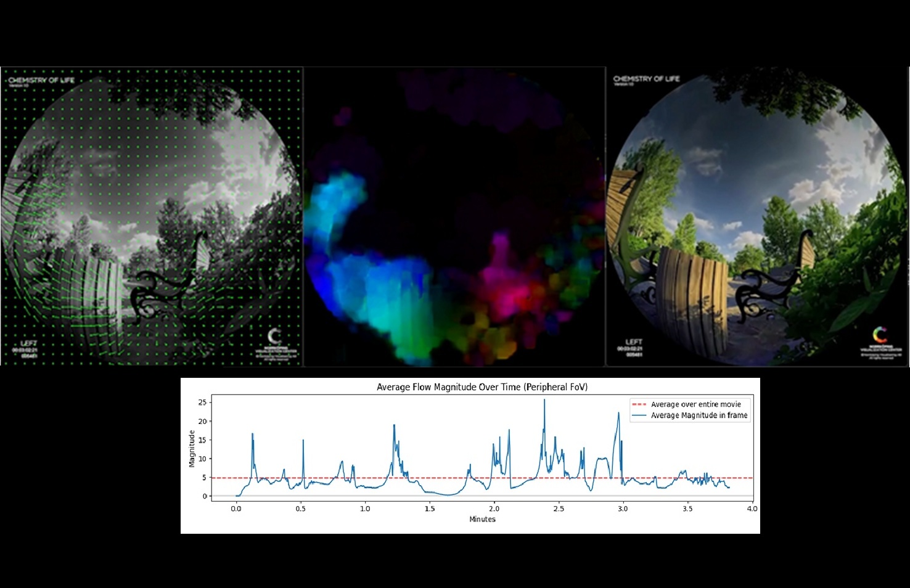Click x-axis tick label '2.0'
Image resolution: width=910 pixels, height=588 pixels.
click(494, 508)
